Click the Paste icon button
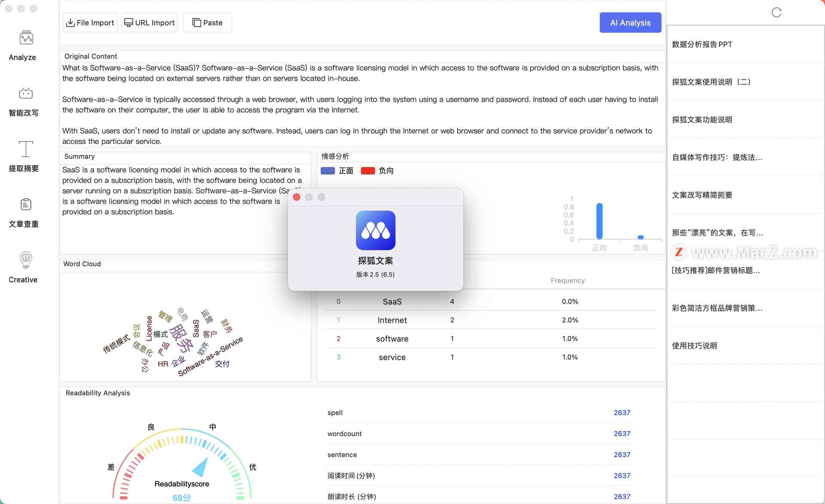The image size is (825, 504). (207, 22)
